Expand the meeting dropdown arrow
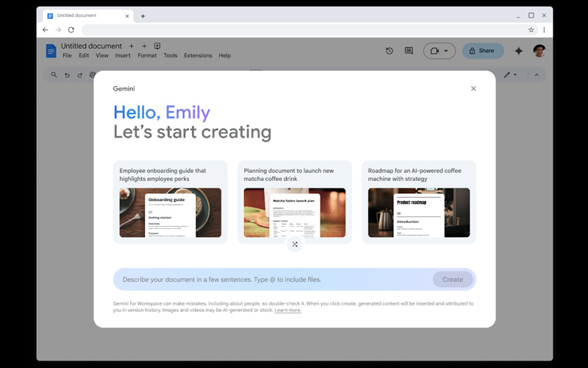The image size is (588, 368). 446,51
